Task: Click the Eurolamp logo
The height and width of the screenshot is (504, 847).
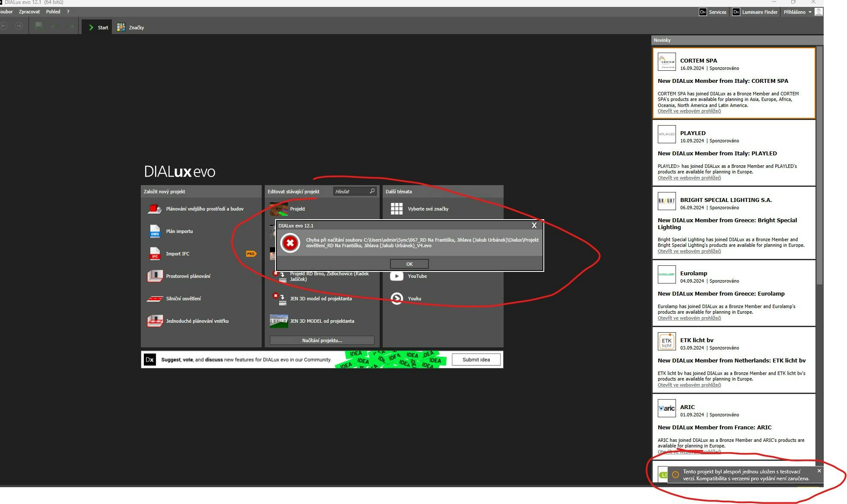Action: (666, 274)
